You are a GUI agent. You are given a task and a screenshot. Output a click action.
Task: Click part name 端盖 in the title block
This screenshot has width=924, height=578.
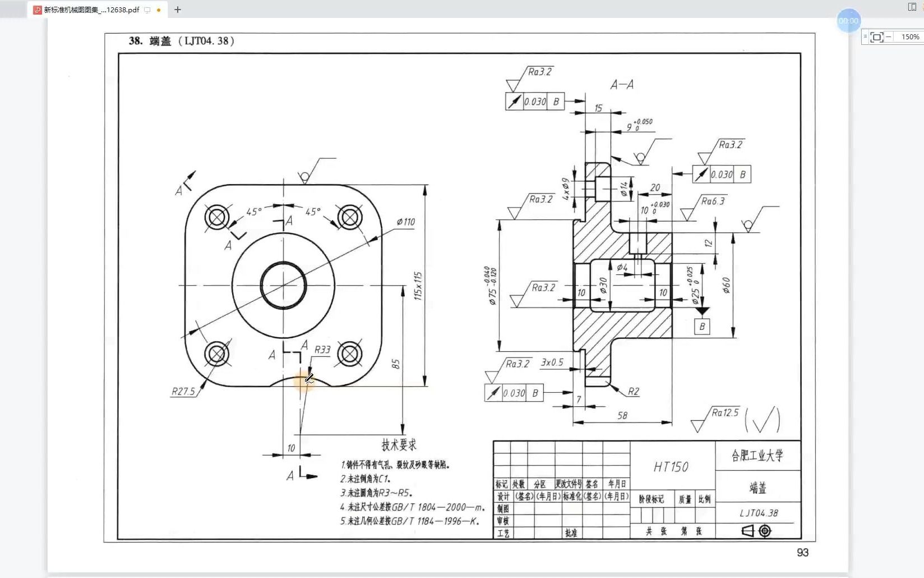tap(758, 488)
